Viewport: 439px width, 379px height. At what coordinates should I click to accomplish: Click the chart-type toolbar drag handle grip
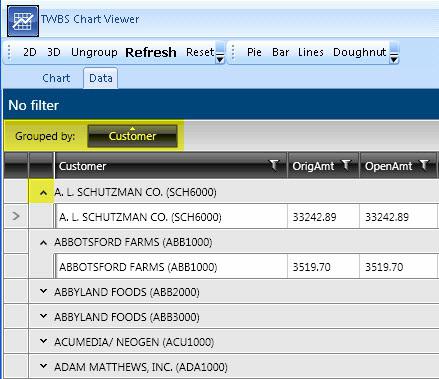tap(233, 53)
